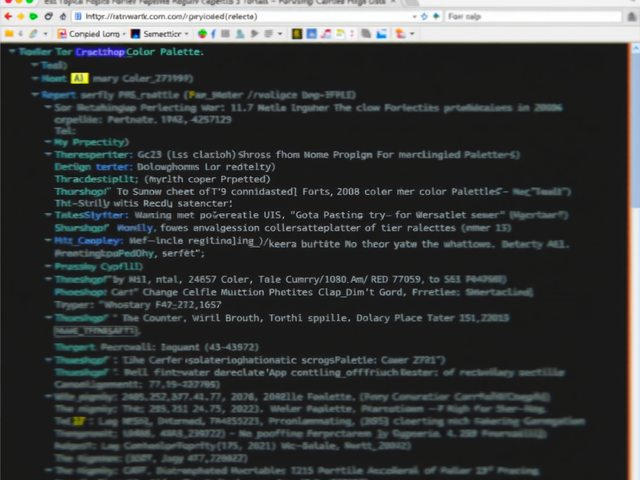Click the gray play arrow toolbar icon
Viewport: 640px width, 480px height.
(x=255, y=34)
